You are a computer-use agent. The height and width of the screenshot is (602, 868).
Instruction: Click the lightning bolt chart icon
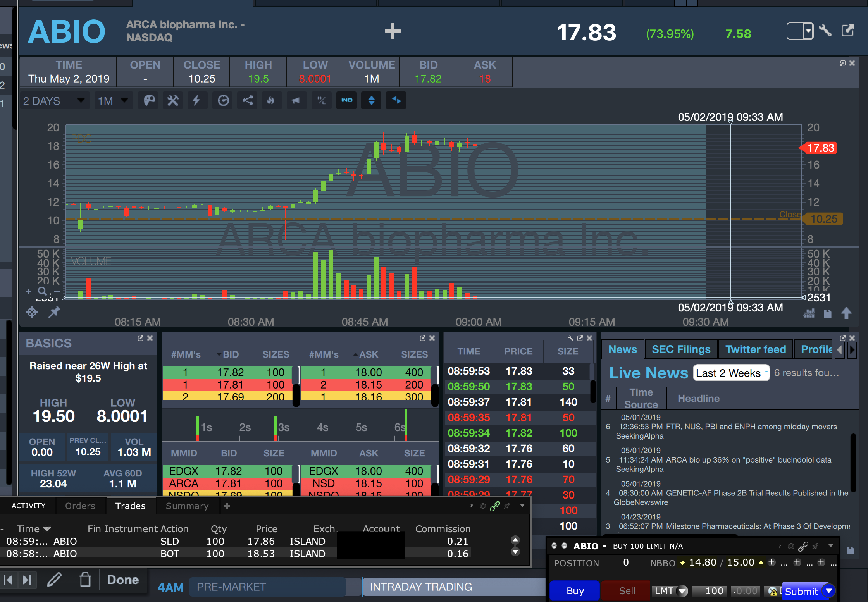196,101
